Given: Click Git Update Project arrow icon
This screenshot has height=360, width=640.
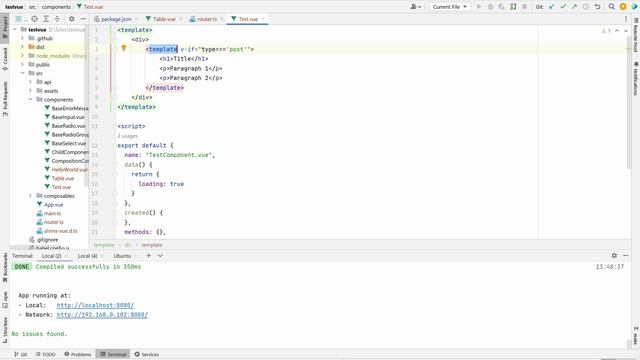Looking at the screenshot, I should (552, 7).
